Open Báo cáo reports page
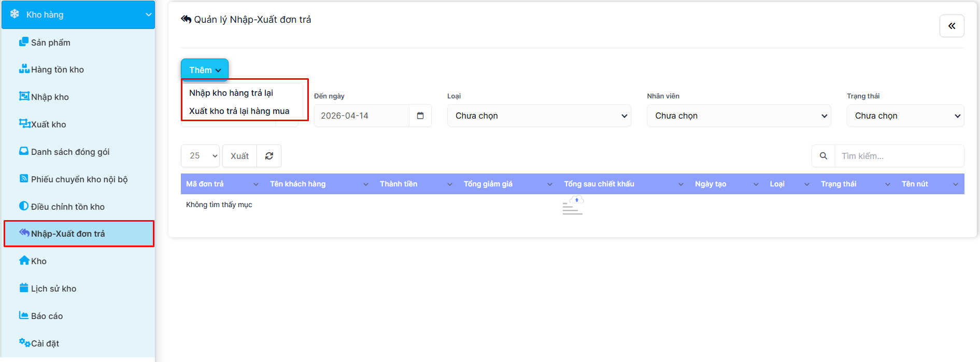 47,316
